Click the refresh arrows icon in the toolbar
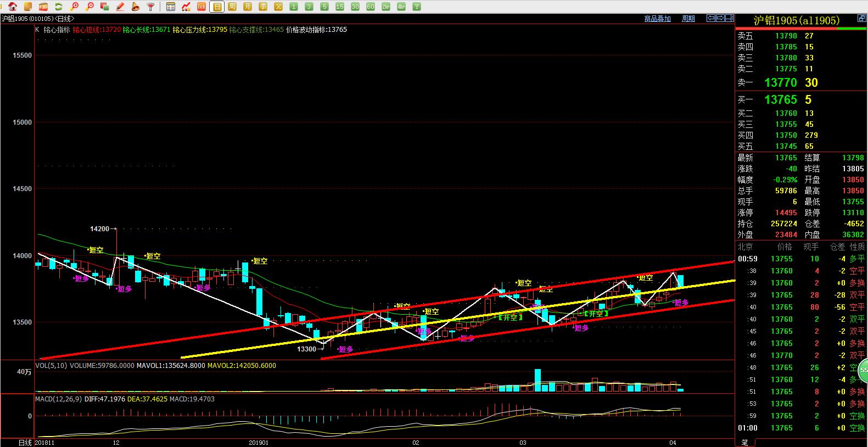This screenshot has height=447, width=868. click(58, 7)
